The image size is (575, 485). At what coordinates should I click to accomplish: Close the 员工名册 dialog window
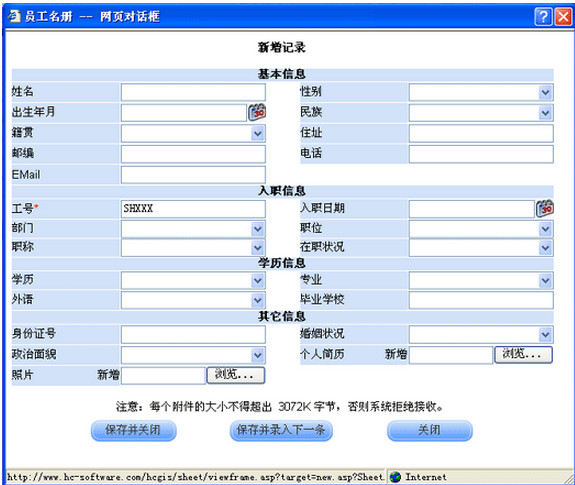(563, 16)
